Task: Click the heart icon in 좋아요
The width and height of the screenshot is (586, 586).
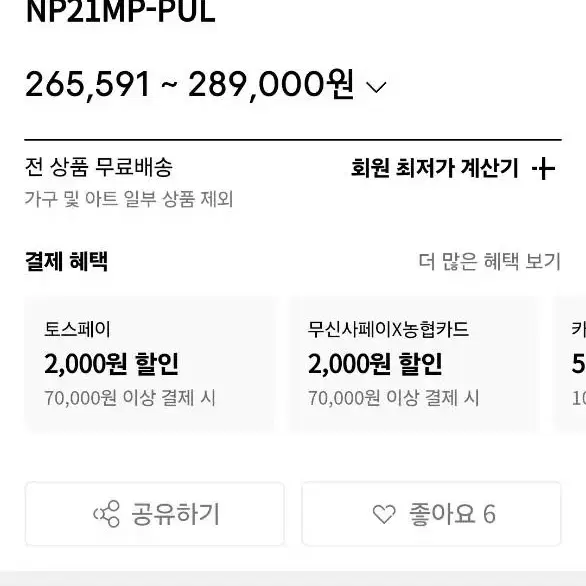Action: pyautogui.click(x=384, y=514)
